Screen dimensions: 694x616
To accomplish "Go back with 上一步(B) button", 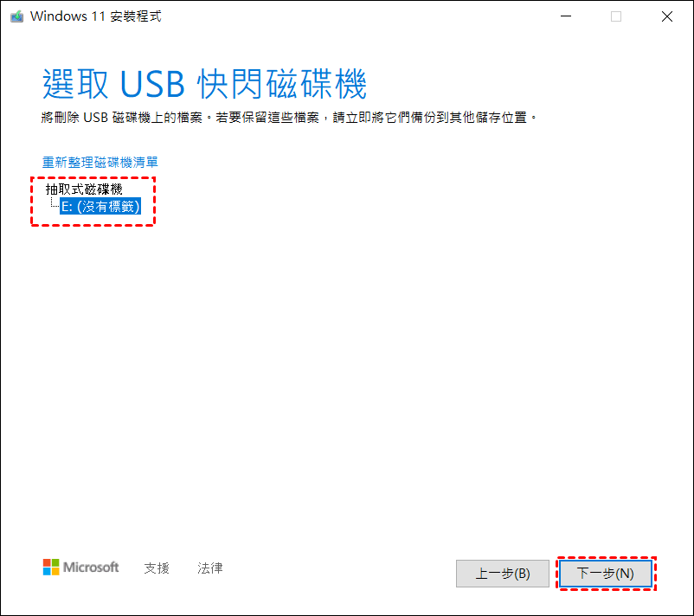I will click(x=503, y=574).
